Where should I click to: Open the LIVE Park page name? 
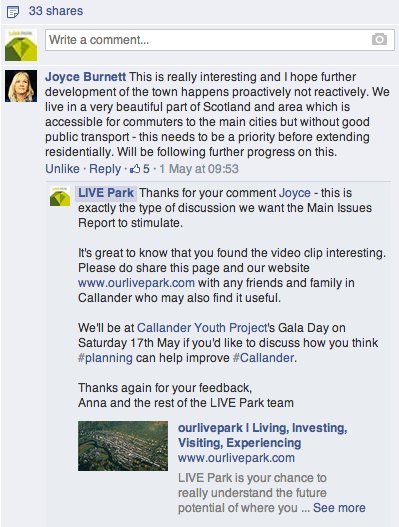[106, 193]
